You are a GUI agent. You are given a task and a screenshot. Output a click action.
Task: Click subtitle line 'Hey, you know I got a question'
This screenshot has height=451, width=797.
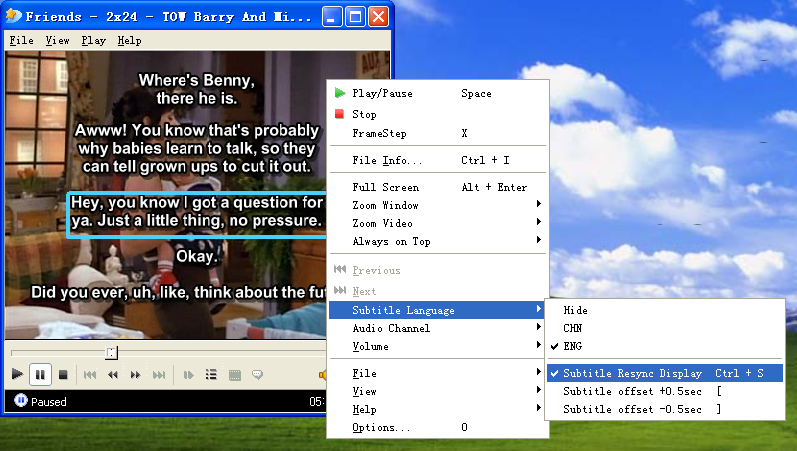(197, 212)
